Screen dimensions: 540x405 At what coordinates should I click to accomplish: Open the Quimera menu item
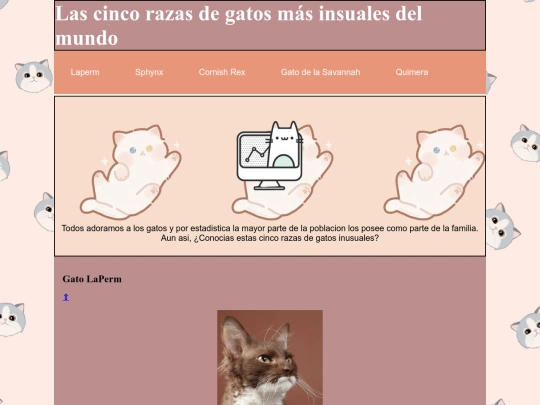click(x=412, y=72)
